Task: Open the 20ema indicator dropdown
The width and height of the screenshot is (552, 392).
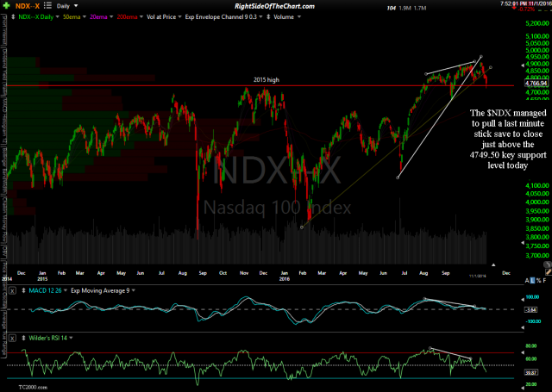Action: pos(111,16)
